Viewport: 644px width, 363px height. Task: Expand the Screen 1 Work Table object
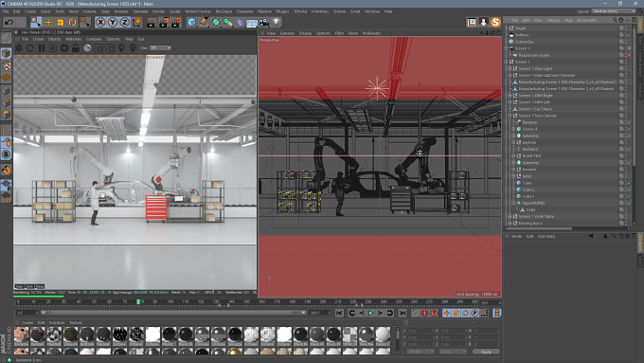coord(510,216)
